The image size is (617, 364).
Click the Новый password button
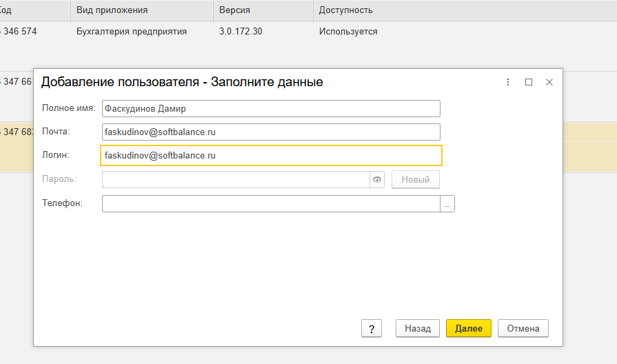pyautogui.click(x=416, y=179)
